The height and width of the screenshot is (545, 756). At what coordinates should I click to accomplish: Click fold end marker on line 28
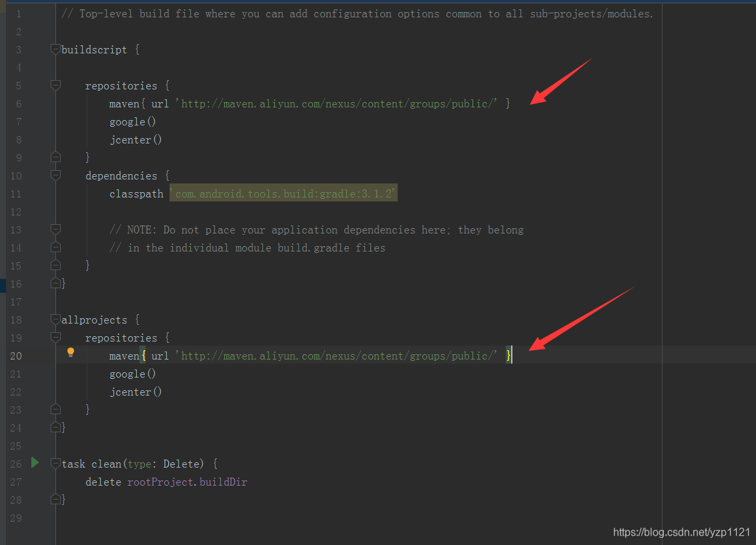55,499
